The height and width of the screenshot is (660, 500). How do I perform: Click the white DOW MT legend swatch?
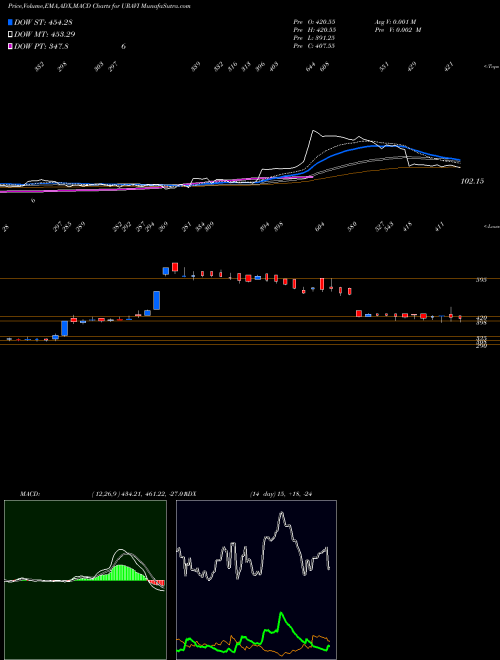pos(10,34)
